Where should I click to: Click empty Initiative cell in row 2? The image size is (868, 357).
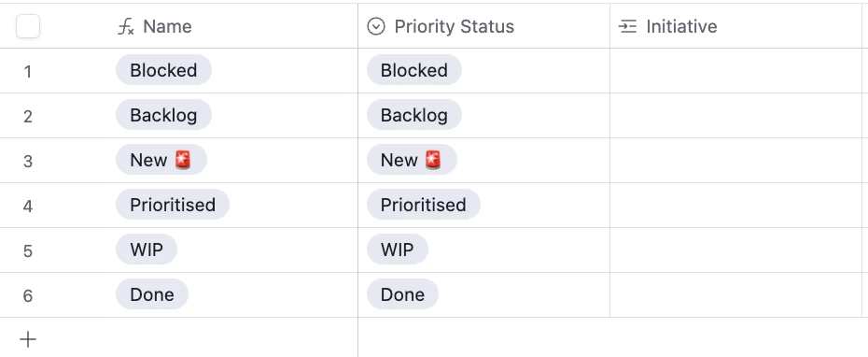pos(735,115)
